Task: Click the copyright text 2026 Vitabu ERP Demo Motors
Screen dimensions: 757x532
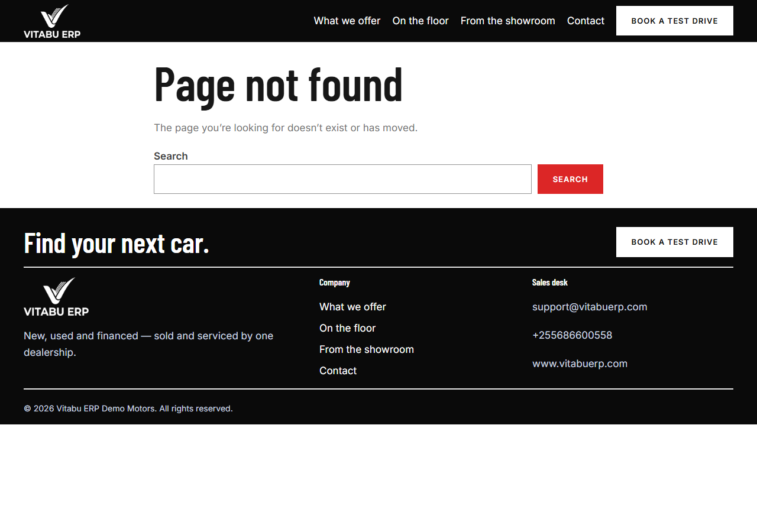Action: point(128,408)
